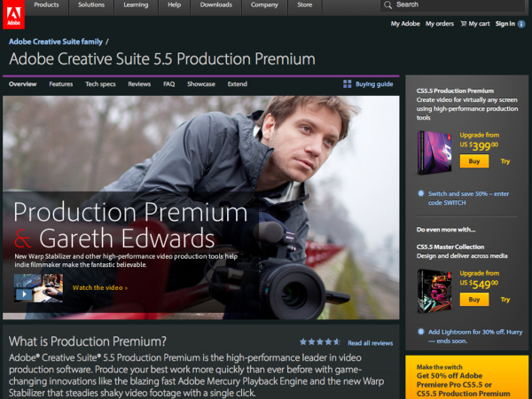This screenshot has height=399, width=532.
Task: Open the Help menu
Action: pyautogui.click(x=174, y=4)
